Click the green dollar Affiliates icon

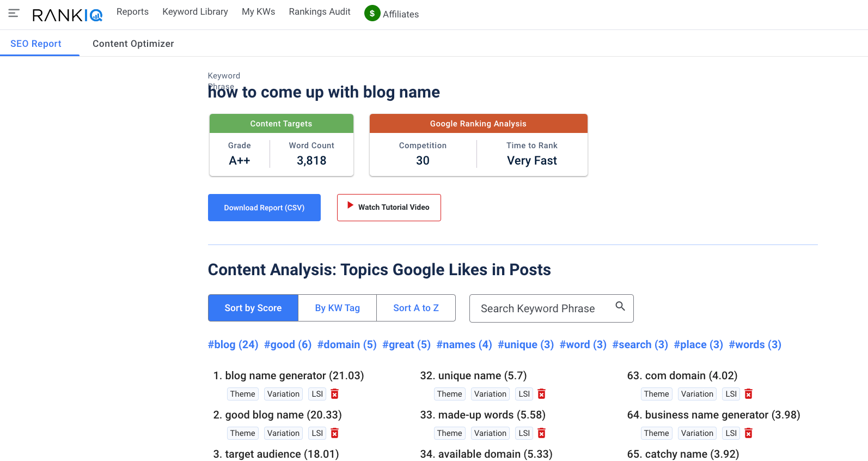coord(371,13)
